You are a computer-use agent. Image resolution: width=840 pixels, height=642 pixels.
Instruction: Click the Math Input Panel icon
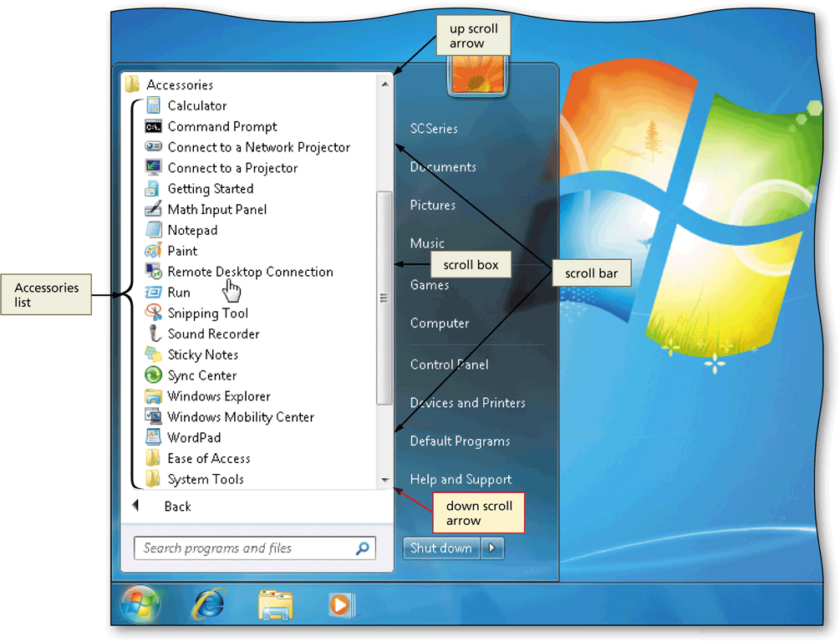[x=153, y=209]
